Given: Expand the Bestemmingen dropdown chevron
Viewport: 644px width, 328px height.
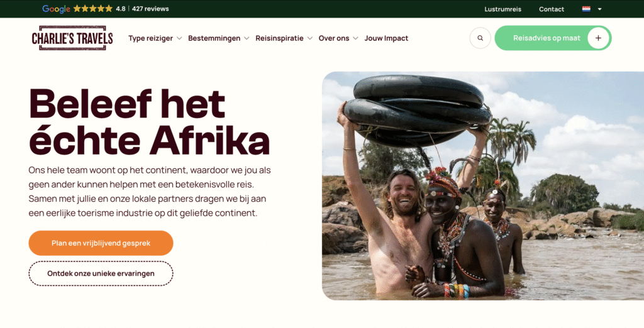Looking at the screenshot, I should click(247, 38).
